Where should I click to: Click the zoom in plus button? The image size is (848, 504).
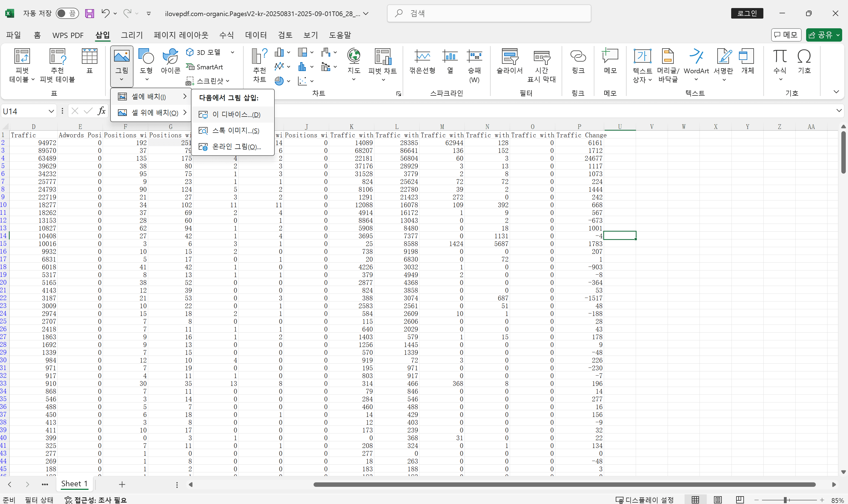[x=822, y=500]
